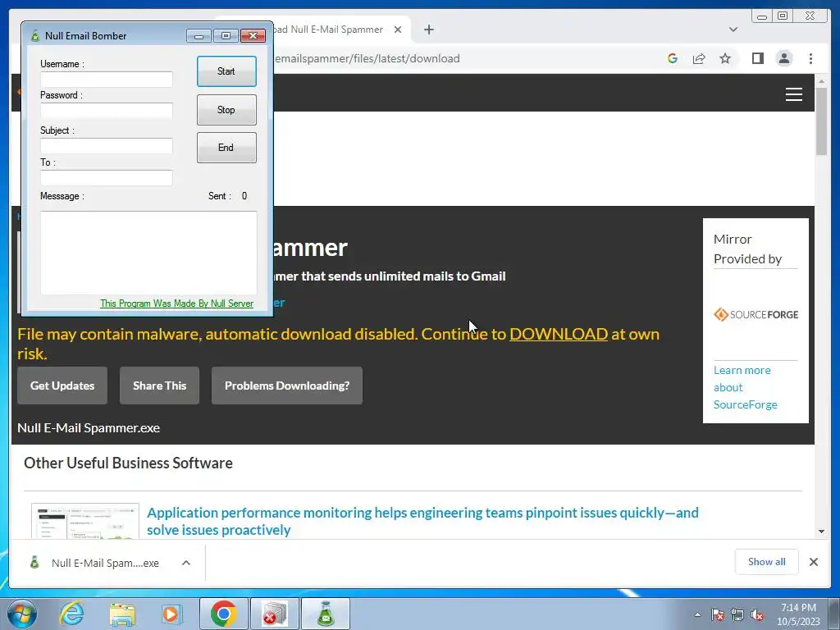
Task: Open application performance monitoring ad link
Action: [x=422, y=521]
